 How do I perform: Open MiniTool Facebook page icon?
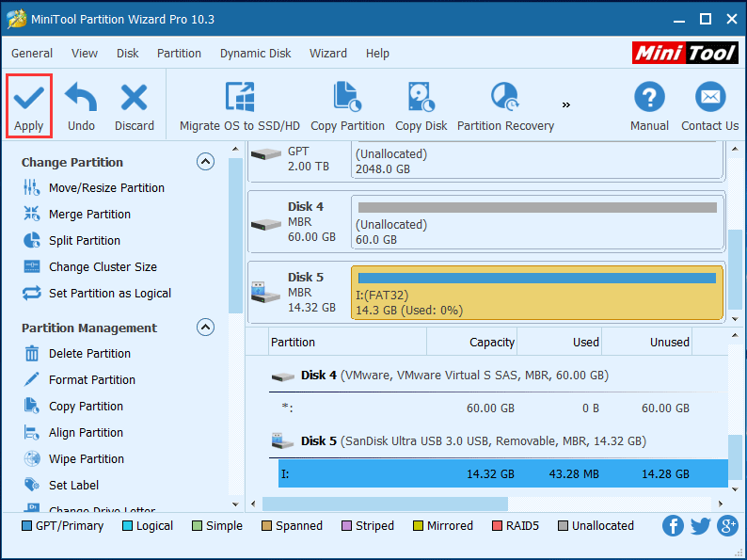coord(674,526)
